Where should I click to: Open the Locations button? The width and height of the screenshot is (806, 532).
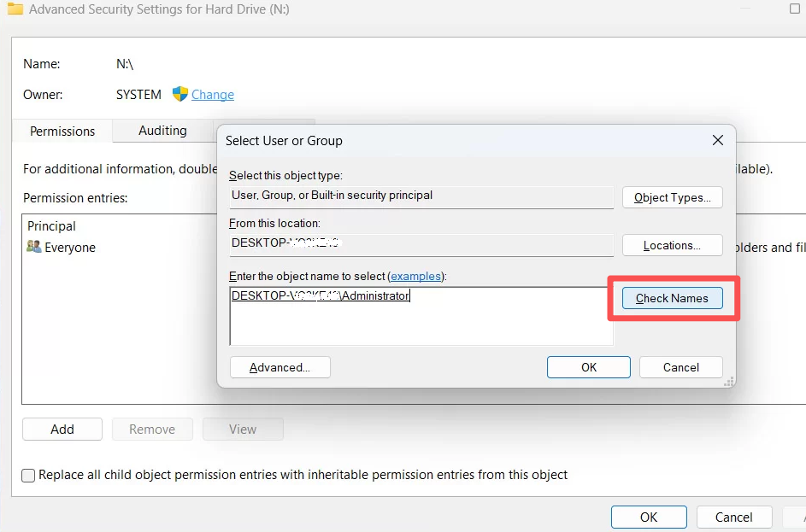click(673, 245)
